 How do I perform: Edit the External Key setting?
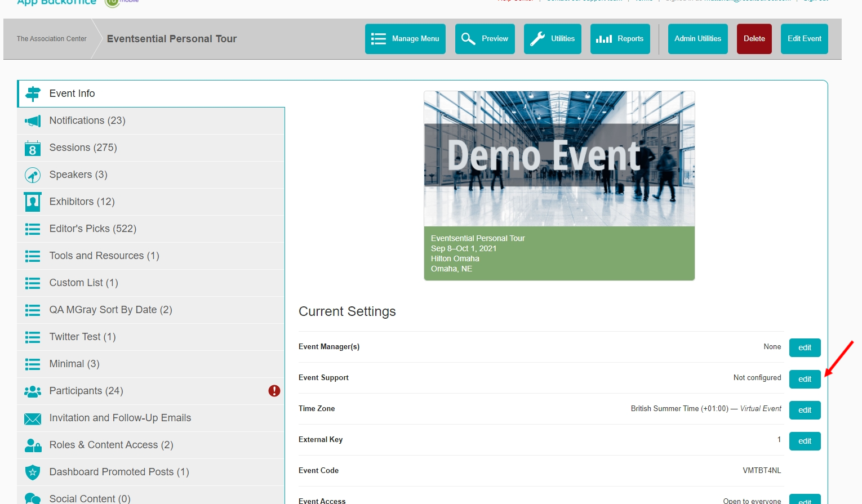click(805, 441)
